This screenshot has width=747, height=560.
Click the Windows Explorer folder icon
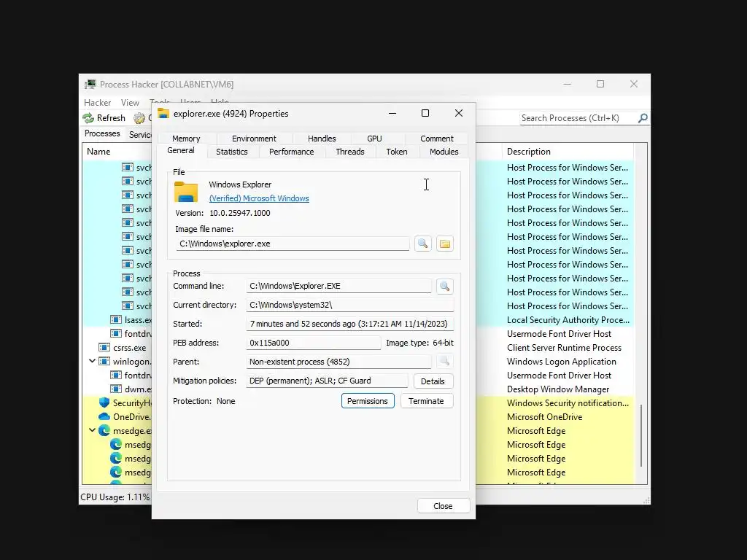coord(186,192)
